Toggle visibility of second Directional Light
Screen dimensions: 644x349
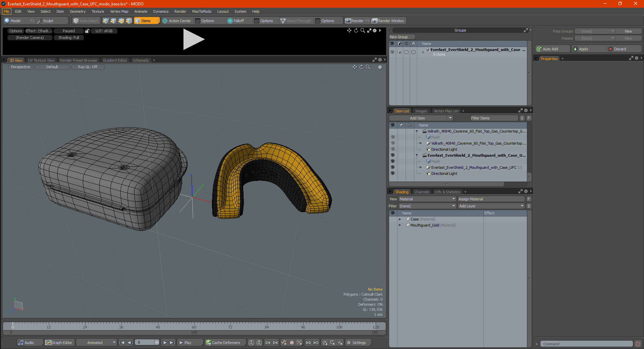click(392, 173)
